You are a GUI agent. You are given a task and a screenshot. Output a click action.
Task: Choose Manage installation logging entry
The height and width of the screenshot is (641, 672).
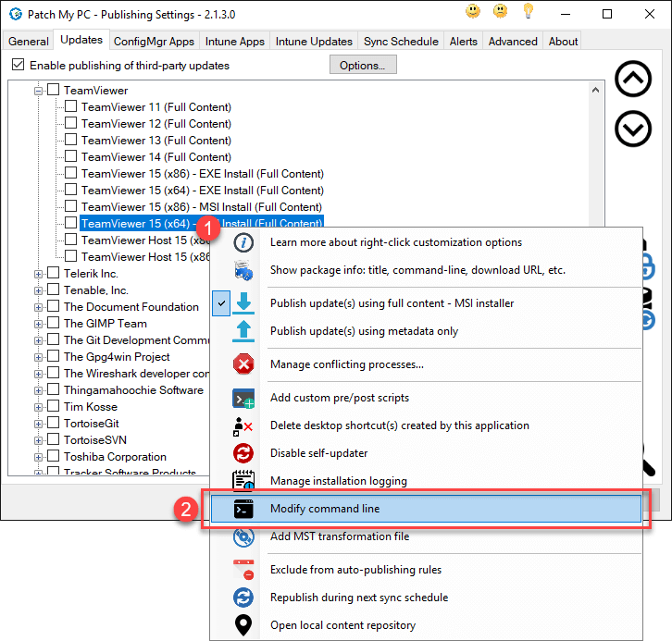426,481
